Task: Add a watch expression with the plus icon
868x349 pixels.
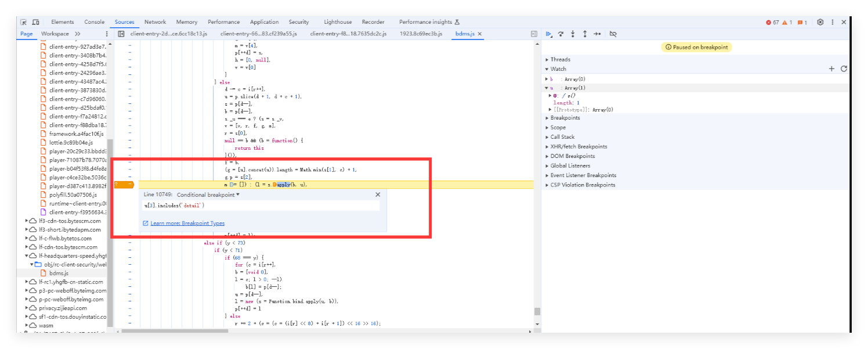Action: pos(831,69)
